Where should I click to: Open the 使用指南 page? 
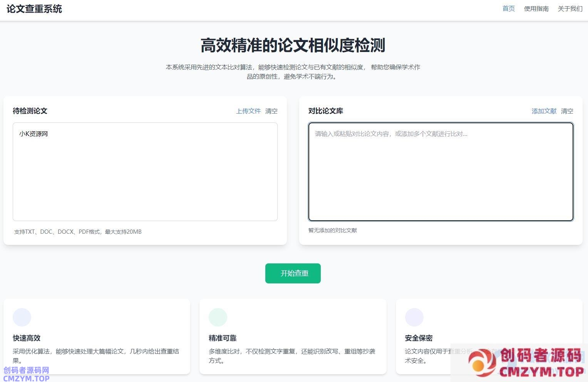(x=536, y=8)
